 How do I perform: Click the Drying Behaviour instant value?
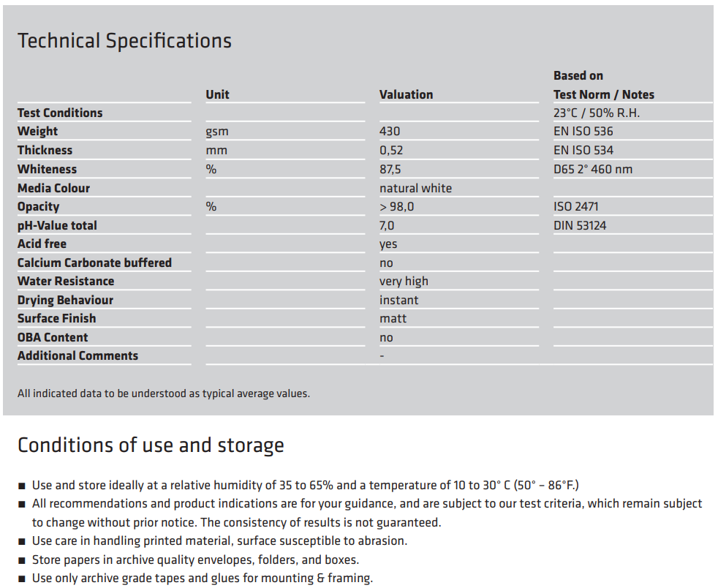[x=398, y=301]
